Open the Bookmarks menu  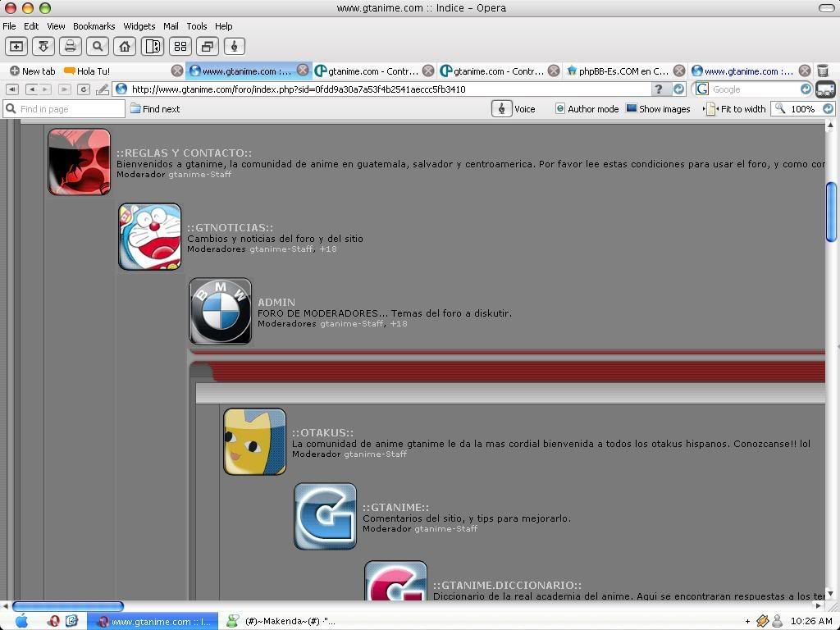94,26
